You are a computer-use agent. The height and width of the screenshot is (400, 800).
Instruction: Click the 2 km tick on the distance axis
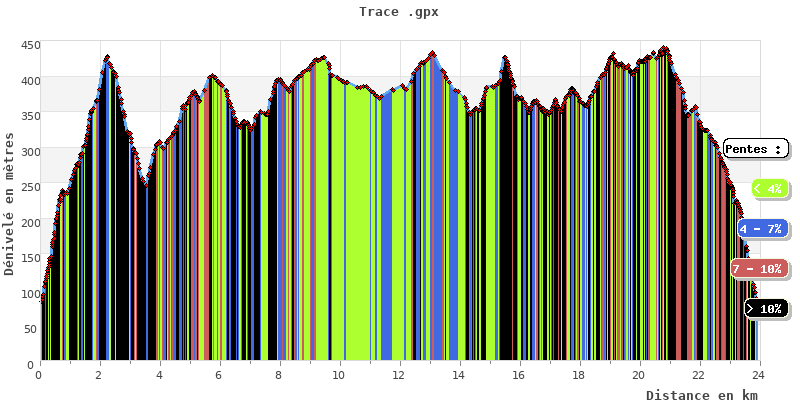point(98,375)
